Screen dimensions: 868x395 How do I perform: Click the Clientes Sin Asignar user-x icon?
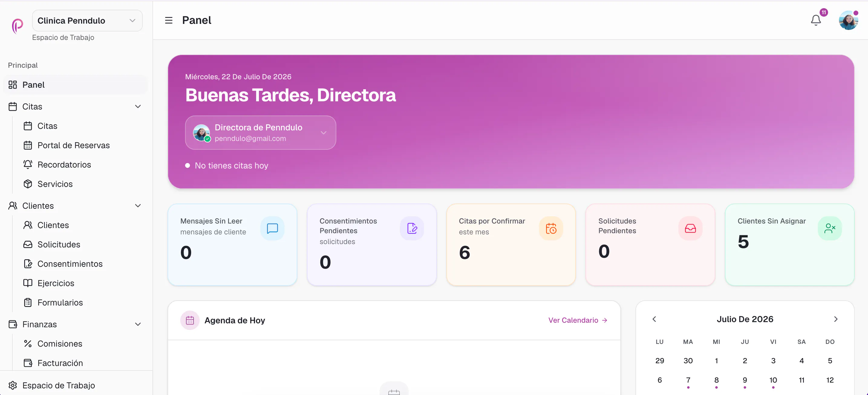pyautogui.click(x=830, y=228)
